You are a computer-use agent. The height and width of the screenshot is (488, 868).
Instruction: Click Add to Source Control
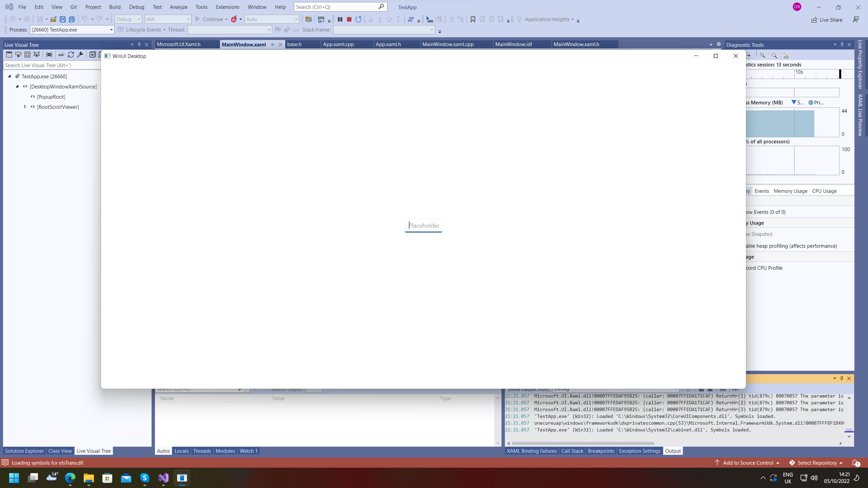747,463
